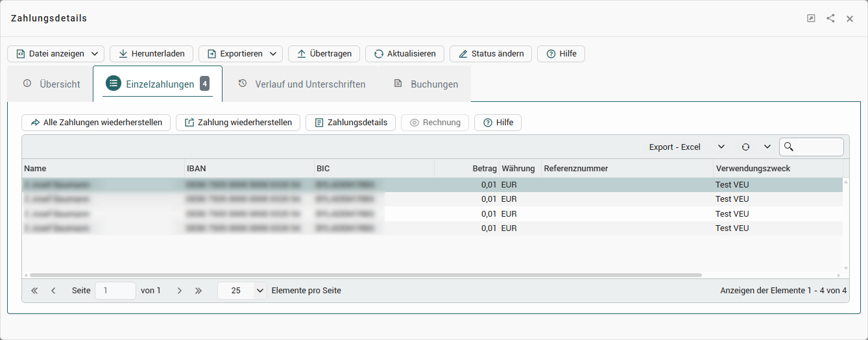Switch to the Buchungen tab
The image size is (868, 340).
(426, 84)
